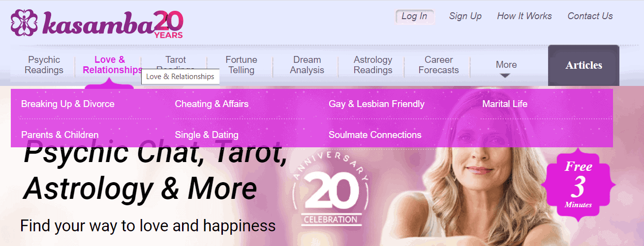Choose Cheating & Affairs submenu item
644x246 pixels.
pos(212,104)
